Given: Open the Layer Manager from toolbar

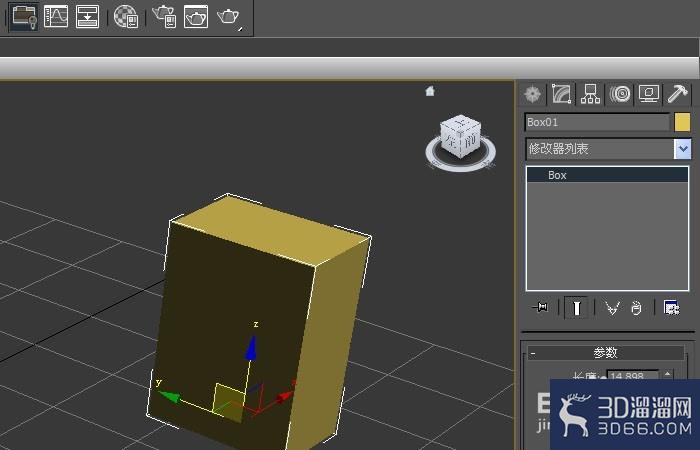Looking at the screenshot, I should pos(24,17).
